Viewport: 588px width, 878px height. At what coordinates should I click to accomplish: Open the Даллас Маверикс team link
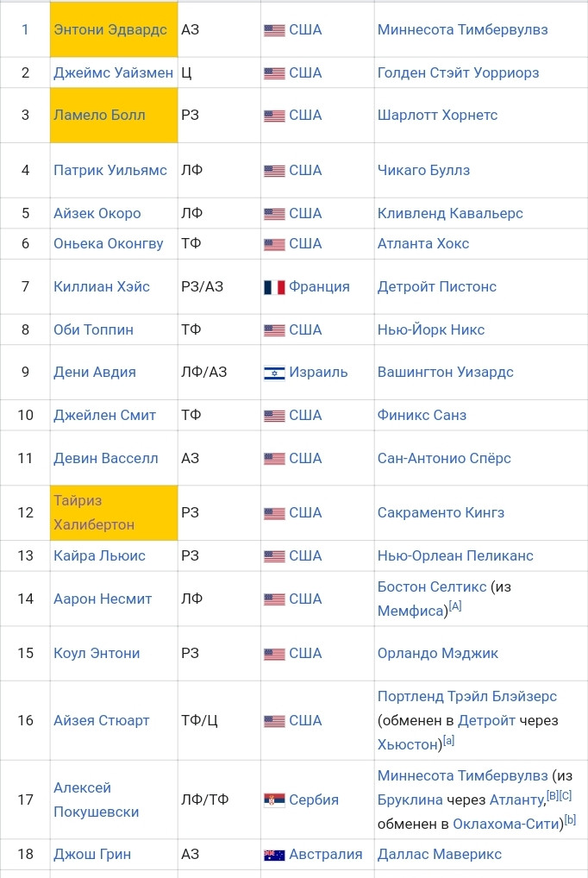[440, 854]
